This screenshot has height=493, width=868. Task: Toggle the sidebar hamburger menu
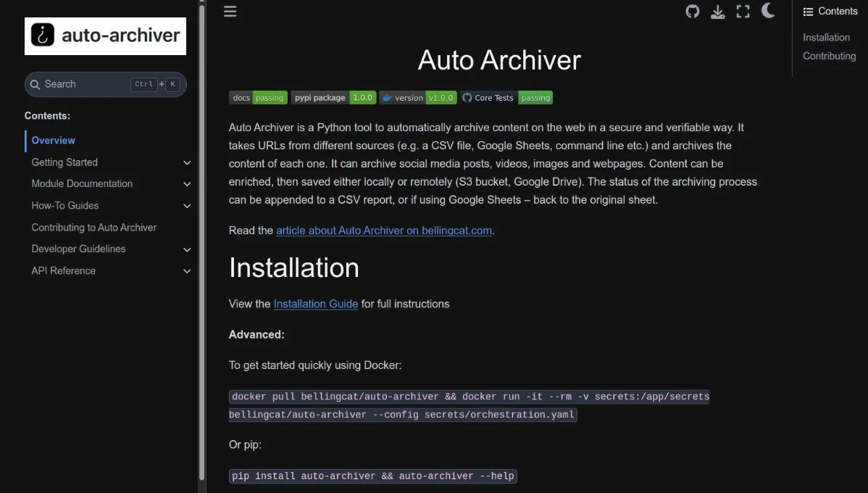point(230,11)
